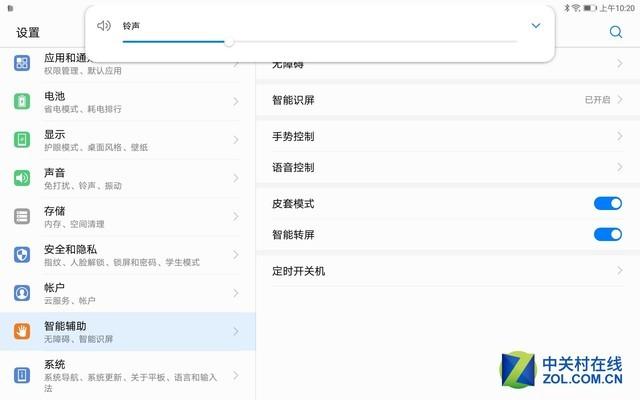Open the 帐户 settings entry
This screenshot has height=400, width=640.
(x=127, y=293)
